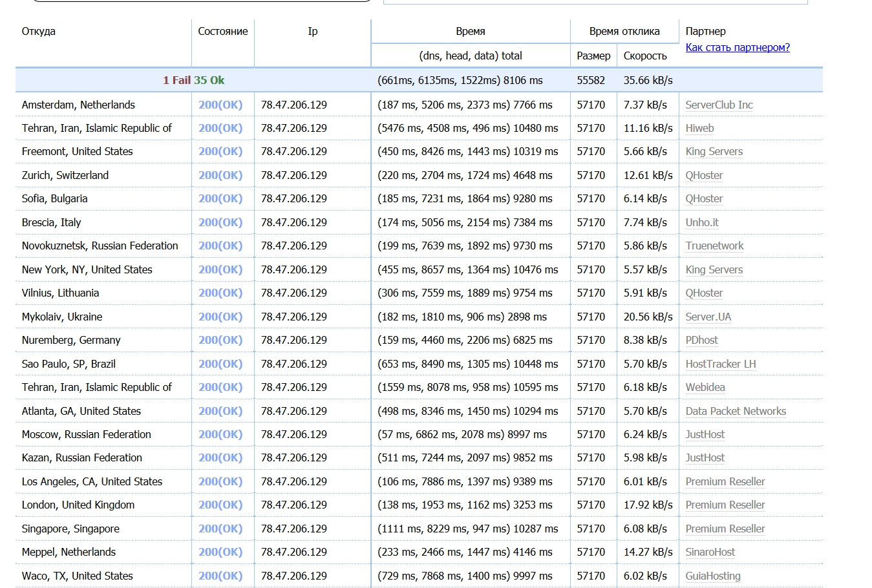
Task: Click King Servers link in Freemont row
Action: coord(714,151)
